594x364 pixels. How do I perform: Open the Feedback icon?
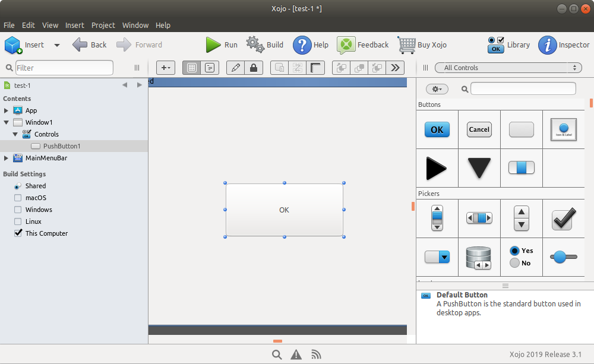[x=346, y=45]
